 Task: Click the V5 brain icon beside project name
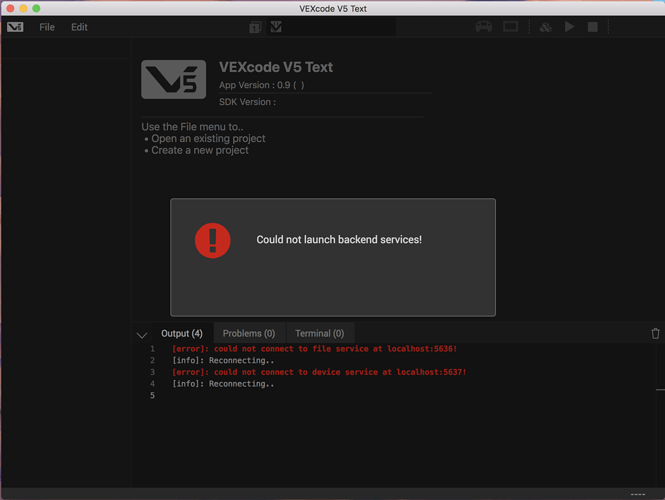pos(276,27)
